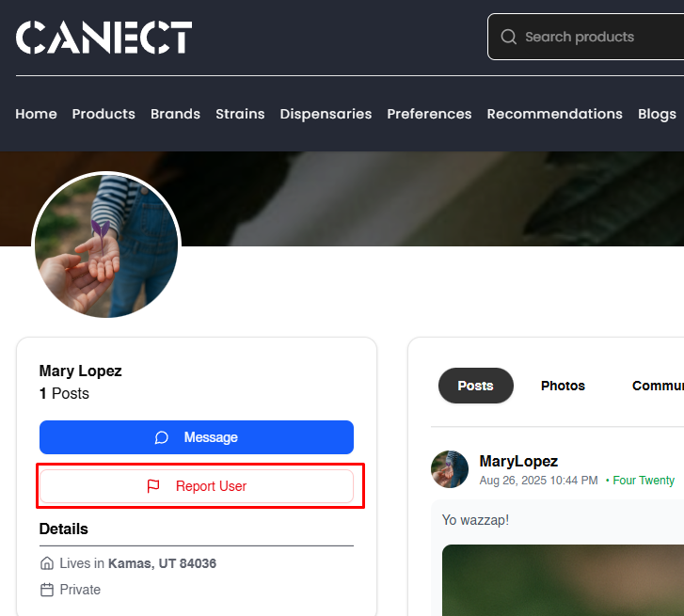This screenshot has width=684, height=616.
Task: Open the Blogs section
Action: pos(657,114)
